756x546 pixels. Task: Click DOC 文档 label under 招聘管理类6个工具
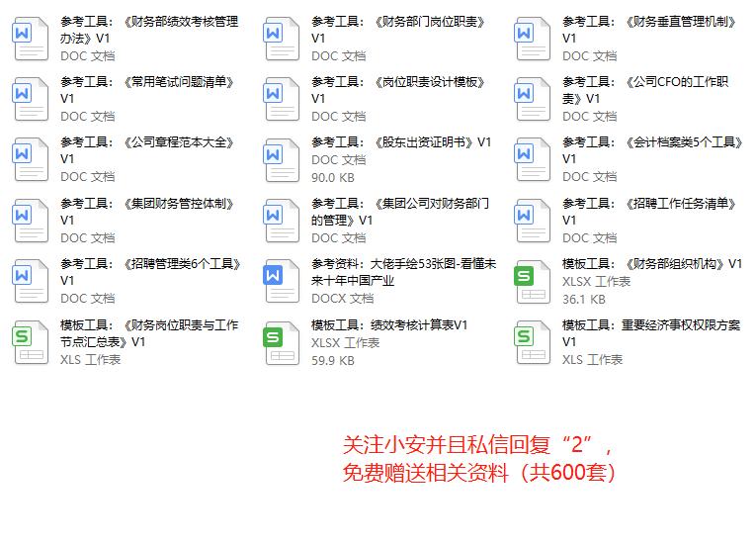pyautogui.click(x=88, y=299)
